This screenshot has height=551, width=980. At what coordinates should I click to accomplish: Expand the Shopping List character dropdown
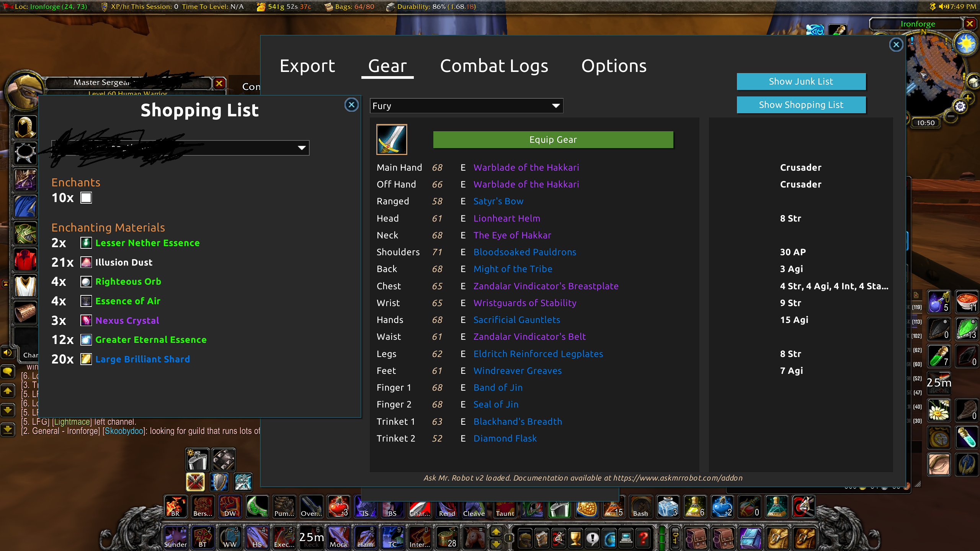pos(180,148)
